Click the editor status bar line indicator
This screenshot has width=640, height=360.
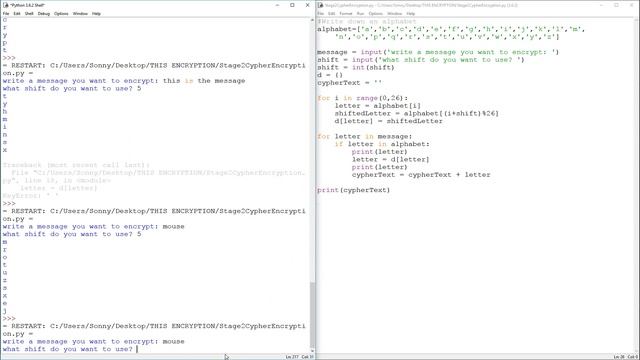click(619, 357)
